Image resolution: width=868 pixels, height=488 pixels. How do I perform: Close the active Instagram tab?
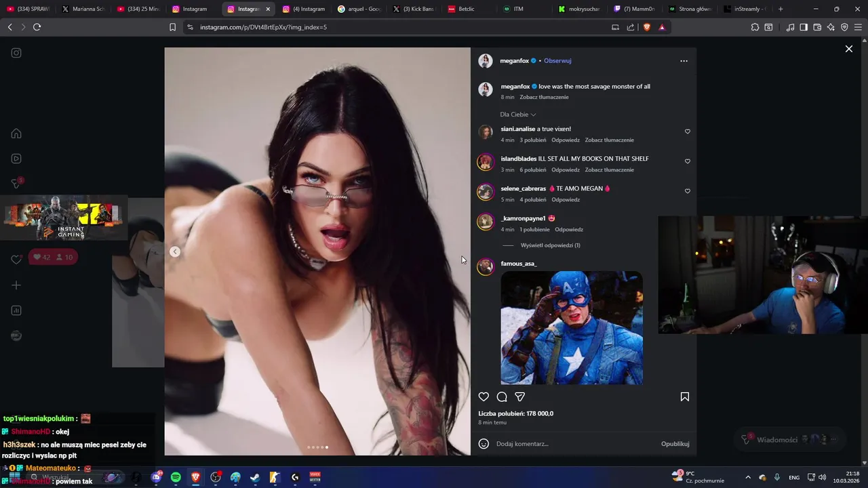(268, 9)
